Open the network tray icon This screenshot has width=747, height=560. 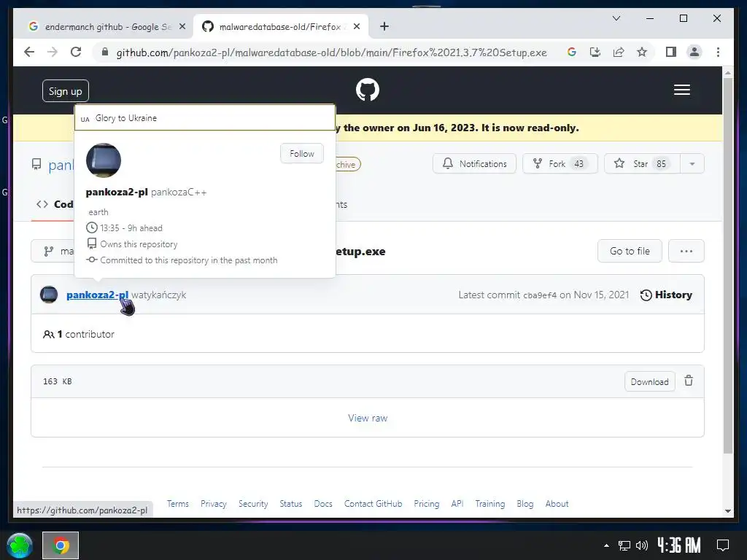click(x=624, y=545)
